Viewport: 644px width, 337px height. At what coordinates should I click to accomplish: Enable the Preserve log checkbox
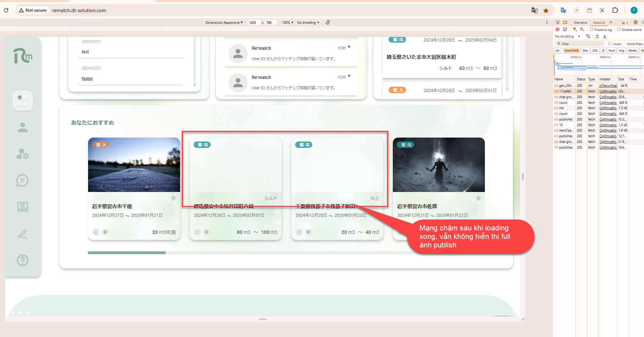[592, 30]
